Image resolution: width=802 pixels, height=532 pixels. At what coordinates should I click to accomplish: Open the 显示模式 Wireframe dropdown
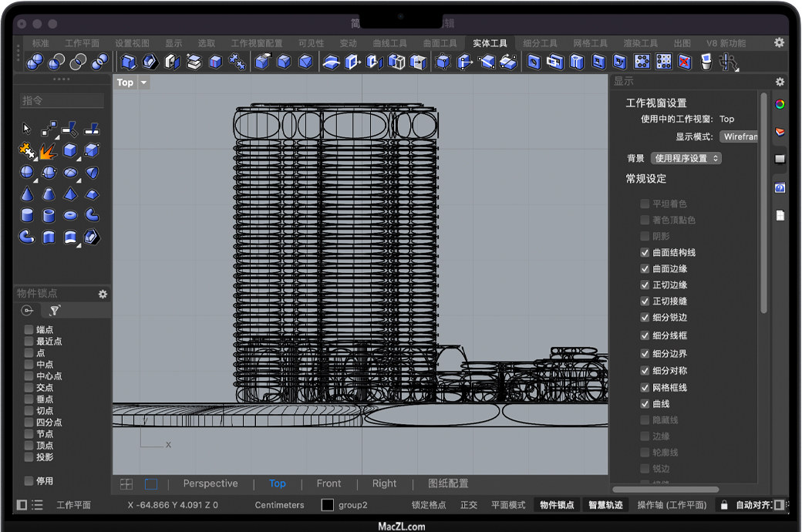[x=739, y=136]
